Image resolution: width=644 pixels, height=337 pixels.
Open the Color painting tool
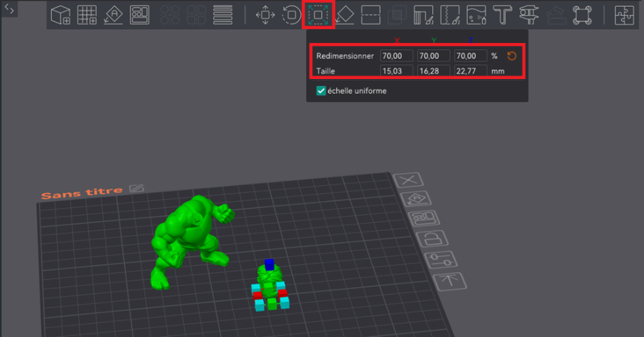coord(477,15)
